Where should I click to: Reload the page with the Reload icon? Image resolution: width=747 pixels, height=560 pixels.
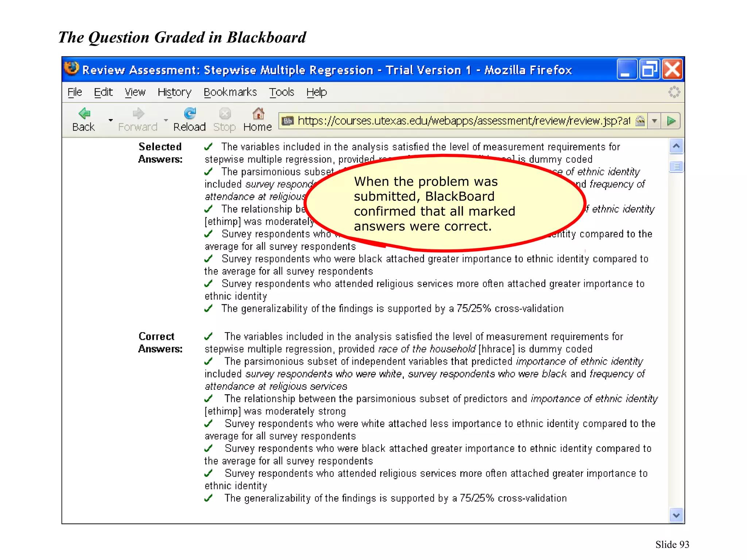[x=190, y=113]
